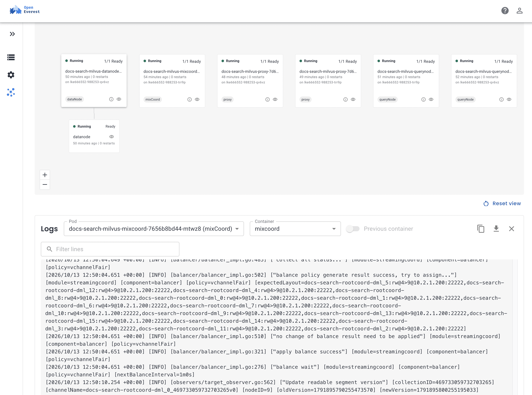Image resolution: width=532 pixels, height=395 pixels.
Task: Click the search magnifier in Filter lines
Action: click(x=49, y=249)
